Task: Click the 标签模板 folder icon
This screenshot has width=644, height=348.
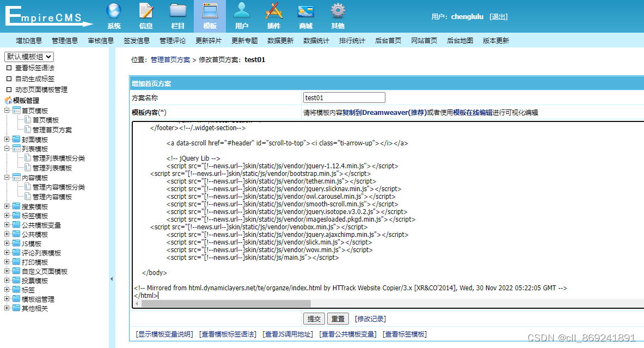Action: point(16,216)
